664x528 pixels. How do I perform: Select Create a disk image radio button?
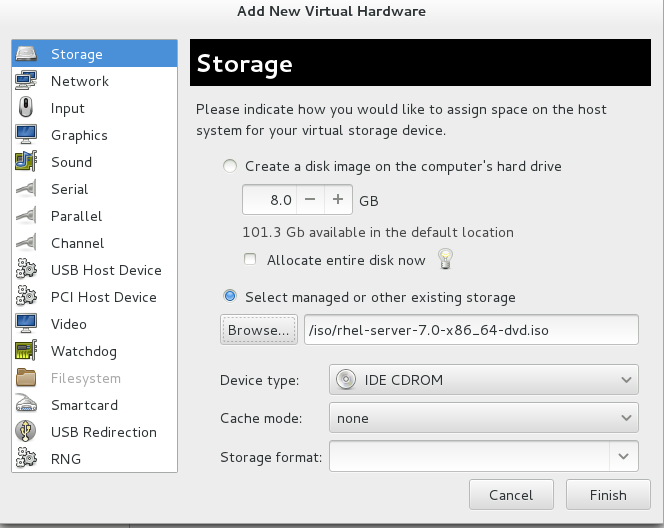pos(230,166)
